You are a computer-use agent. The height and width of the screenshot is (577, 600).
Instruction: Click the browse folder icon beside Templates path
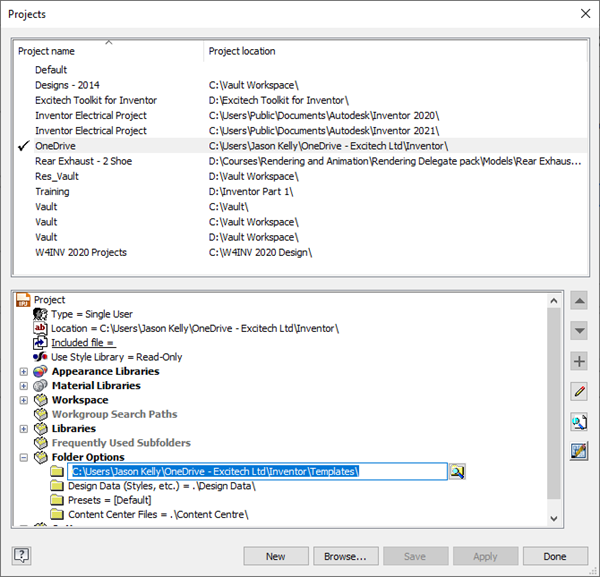point(457,471)
